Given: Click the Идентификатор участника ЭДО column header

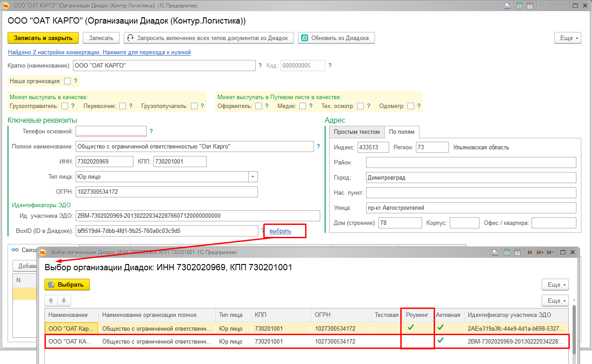Looking at the screenshot, I should [516, 315].
